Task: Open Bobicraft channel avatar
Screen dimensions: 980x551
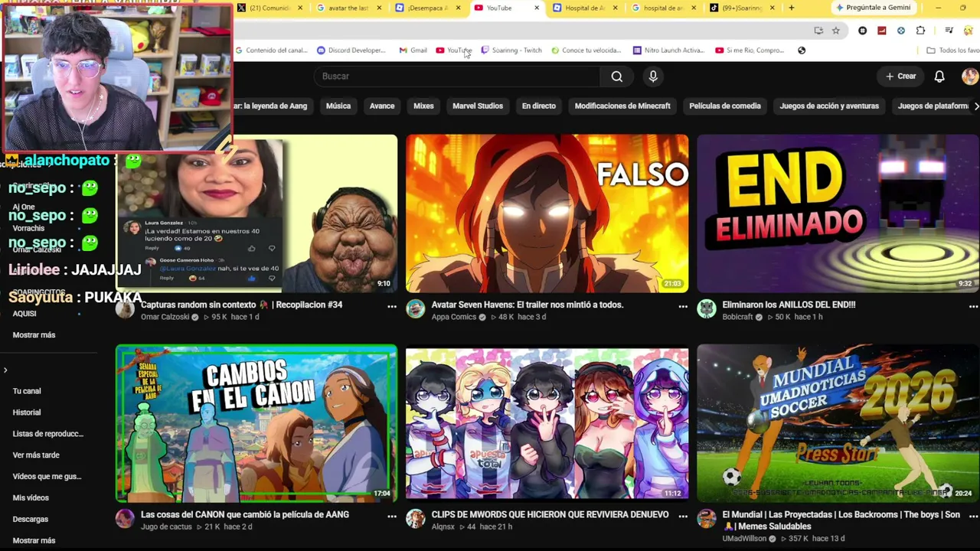Action: pyautogui.click(x=707, y=309)
